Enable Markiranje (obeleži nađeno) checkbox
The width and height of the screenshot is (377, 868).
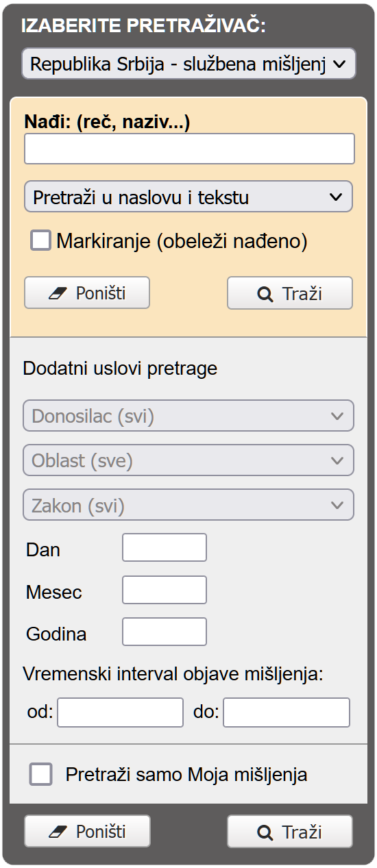click(41, 240)
